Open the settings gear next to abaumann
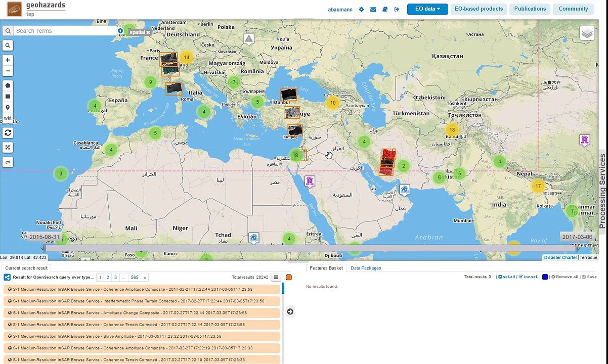The height and width of the screenshot is (364, 608). pyautogui.click(x=361, y=9)
